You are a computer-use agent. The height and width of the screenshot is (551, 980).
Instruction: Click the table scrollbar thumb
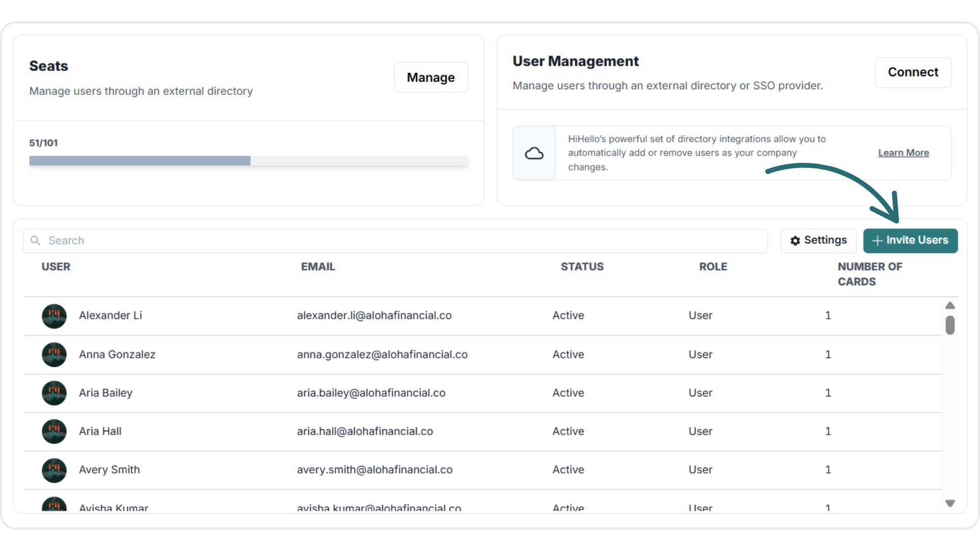pyautogui.click(x=950, y=325)
